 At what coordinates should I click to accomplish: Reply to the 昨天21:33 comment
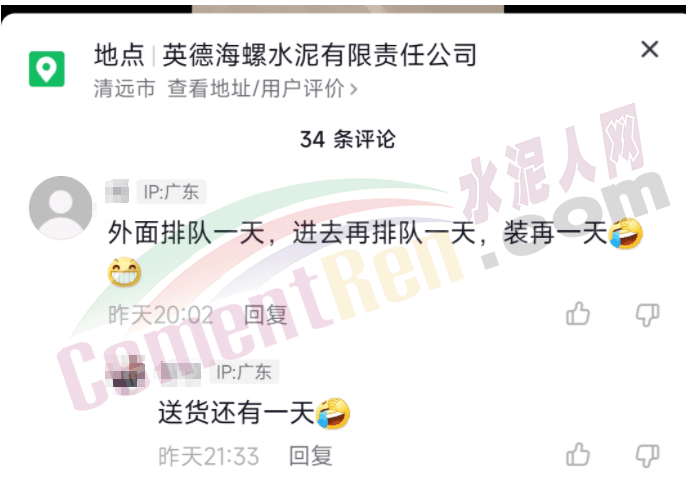(311, 456)
